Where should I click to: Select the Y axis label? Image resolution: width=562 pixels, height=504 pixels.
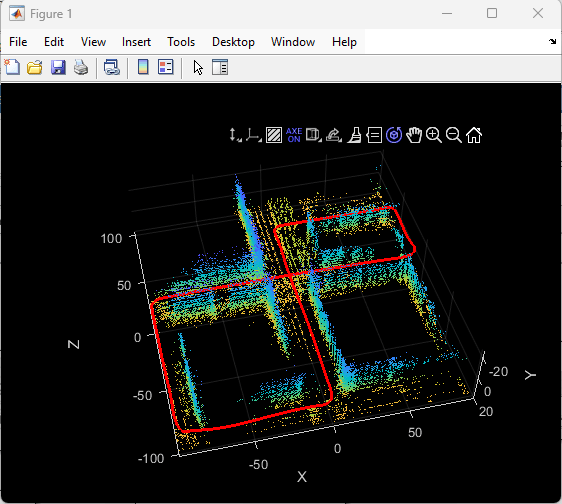[x=530, y=375]
